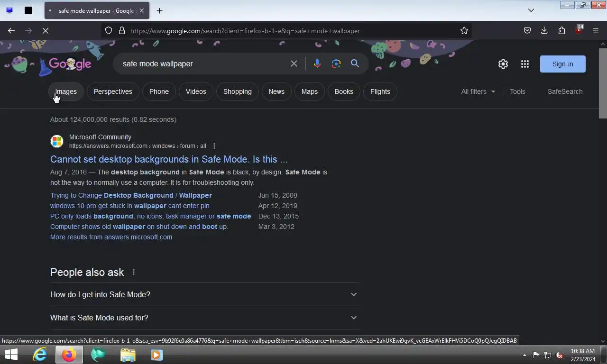The image size is (607, 364).
Task: Stop loading the page
Action: click(46, 31)
